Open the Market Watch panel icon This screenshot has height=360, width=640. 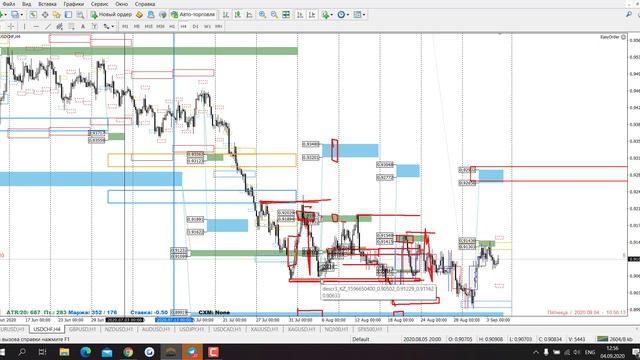point(33,15)
